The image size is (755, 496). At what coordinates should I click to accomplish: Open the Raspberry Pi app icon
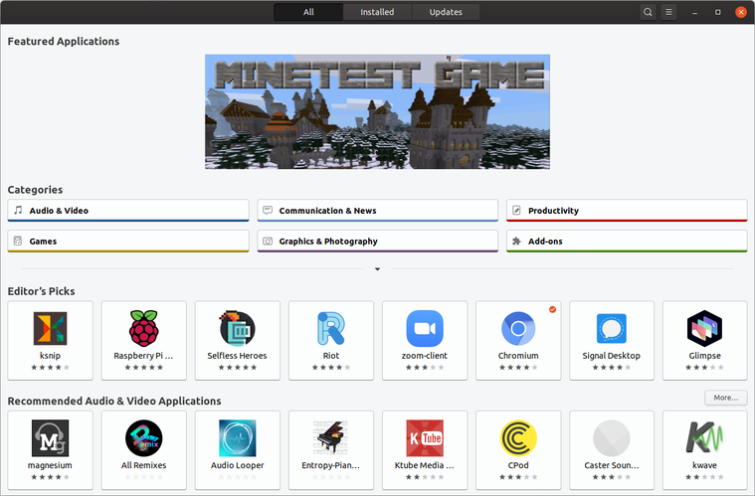pyautogui.click(x=143, y=328)
